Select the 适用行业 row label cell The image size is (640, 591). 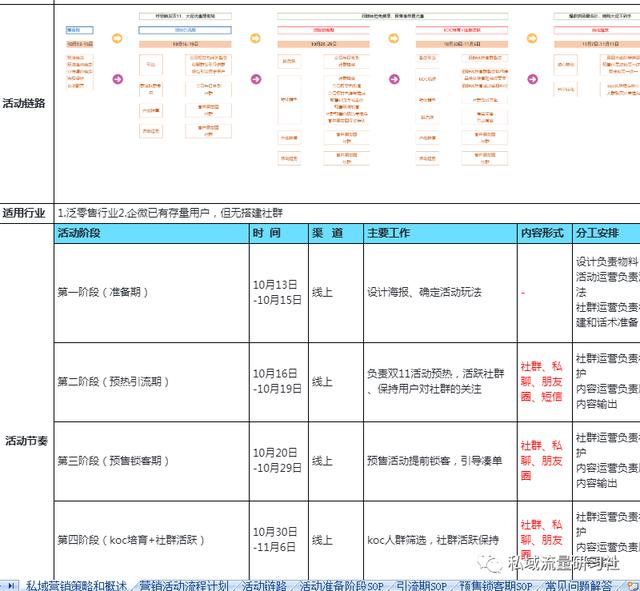(27, 213)
